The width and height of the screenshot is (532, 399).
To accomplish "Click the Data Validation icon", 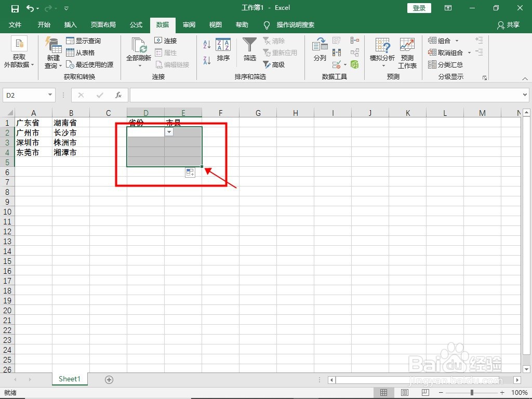I will coord(337,64).
